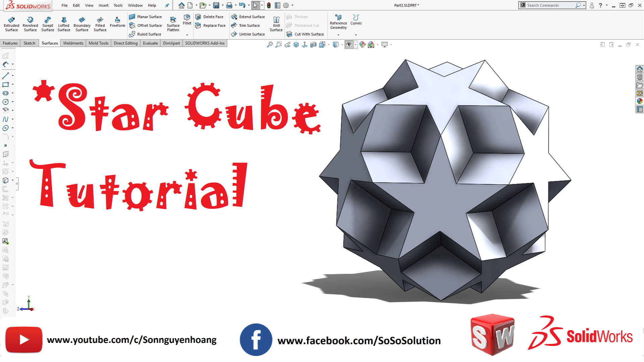The height and width of the screenshot is (362, 644).
Task: Click the Zoom to Fit icon
Action: (270, 44)
